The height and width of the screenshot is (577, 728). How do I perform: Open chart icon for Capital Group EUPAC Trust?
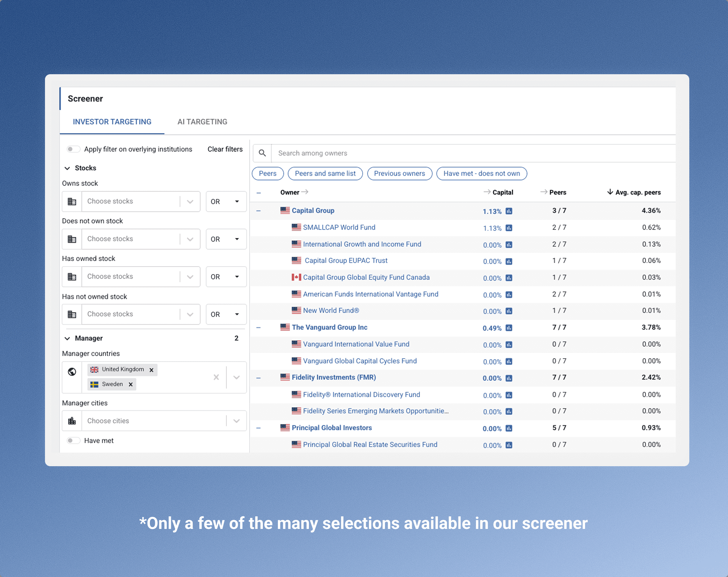point(509,261)
